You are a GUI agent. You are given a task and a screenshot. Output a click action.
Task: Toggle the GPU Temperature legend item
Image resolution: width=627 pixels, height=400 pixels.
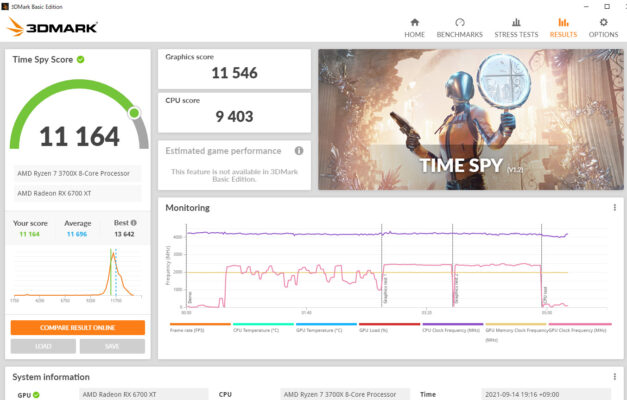(326, 328)
